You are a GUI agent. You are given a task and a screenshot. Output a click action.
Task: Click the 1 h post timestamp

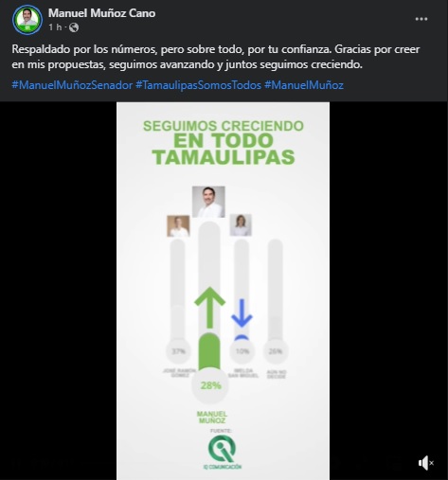pos(55,27)
